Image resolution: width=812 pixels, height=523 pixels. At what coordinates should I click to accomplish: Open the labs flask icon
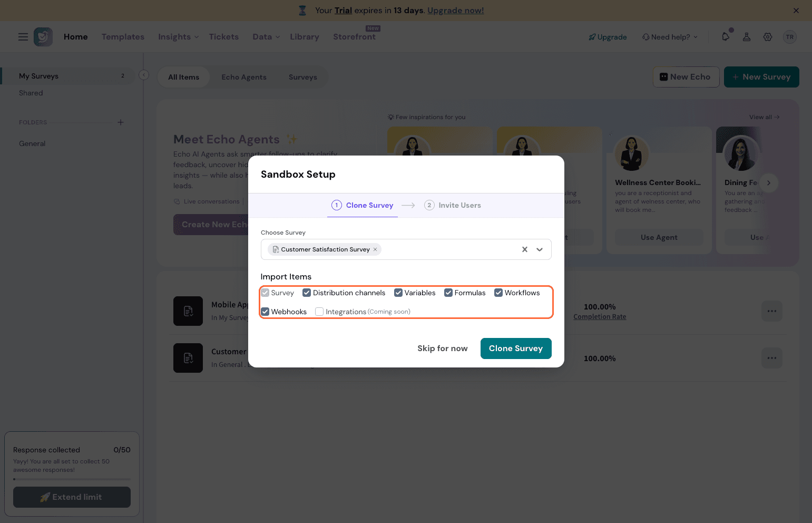747,37
